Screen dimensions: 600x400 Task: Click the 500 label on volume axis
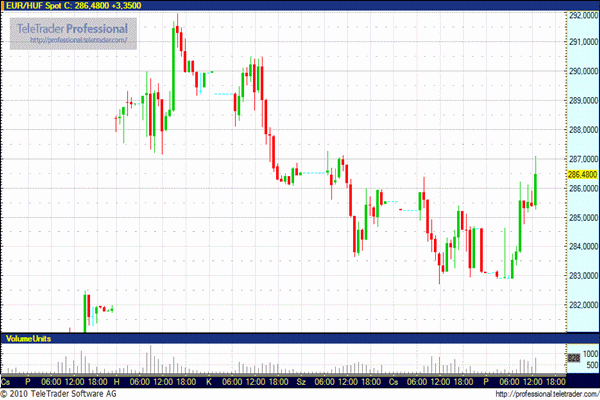590,367
